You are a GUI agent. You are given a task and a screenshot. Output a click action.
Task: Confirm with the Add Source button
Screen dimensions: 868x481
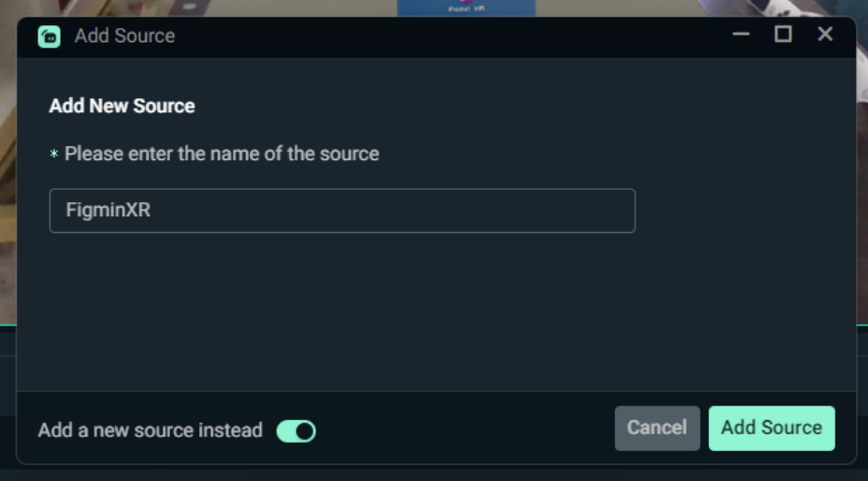pos(772,428)
